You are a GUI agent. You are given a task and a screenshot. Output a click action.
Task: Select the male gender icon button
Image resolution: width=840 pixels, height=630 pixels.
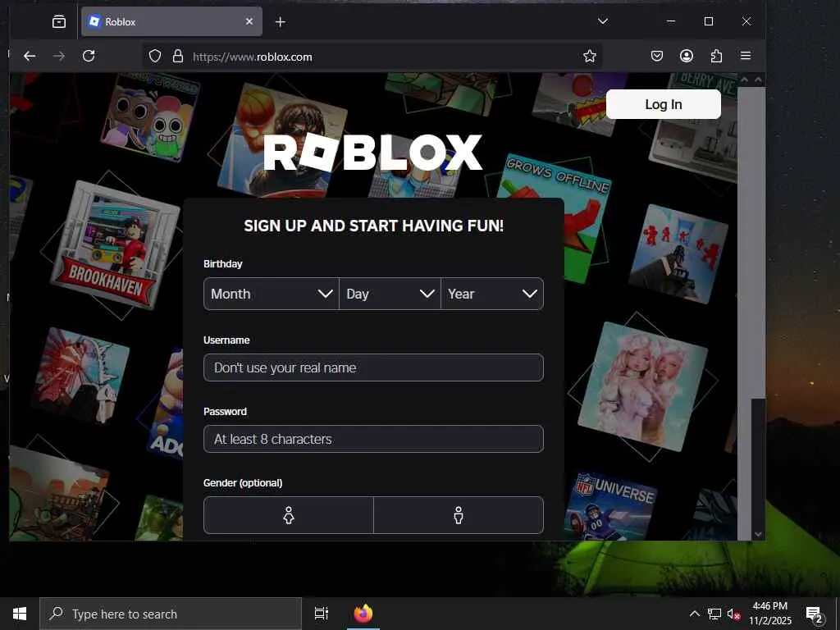click(459, 515)
